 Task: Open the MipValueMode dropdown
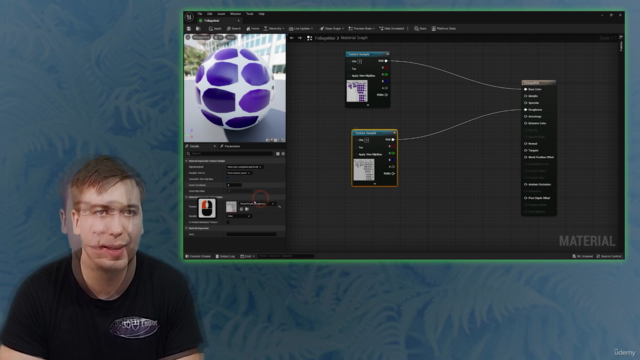(x=244, y=167)
